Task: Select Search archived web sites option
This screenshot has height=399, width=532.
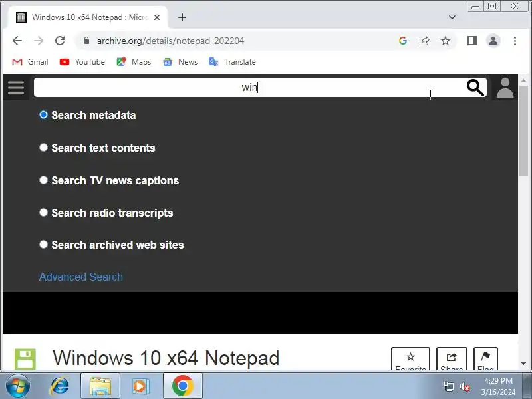Action: [43, 244]
